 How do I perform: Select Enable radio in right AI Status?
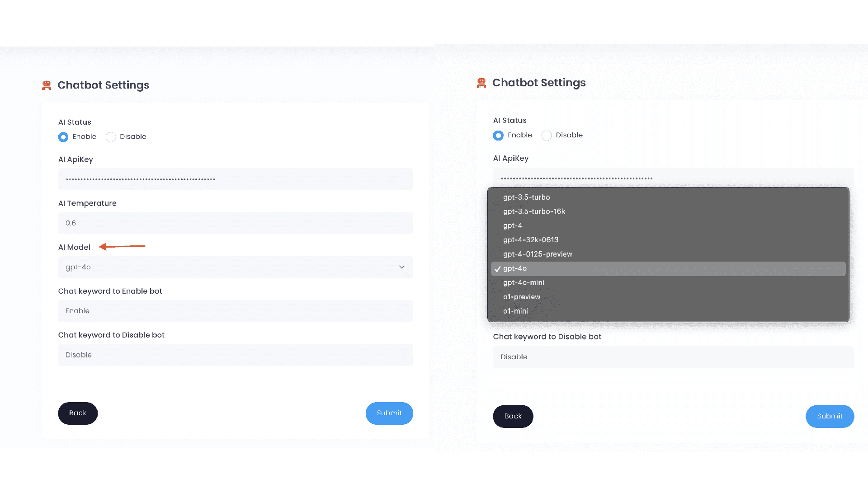tap(498, 136)
